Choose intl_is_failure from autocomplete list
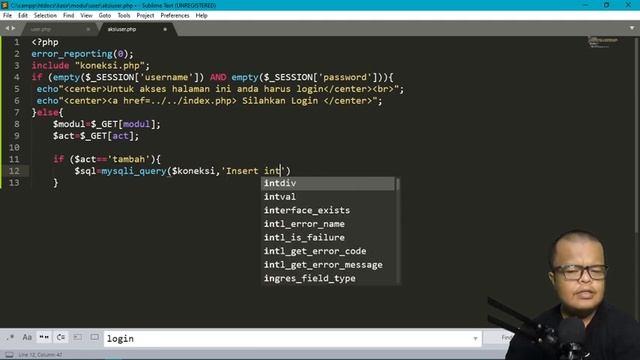The width and height of the screenshot is (640, 360). coord(328,238)
